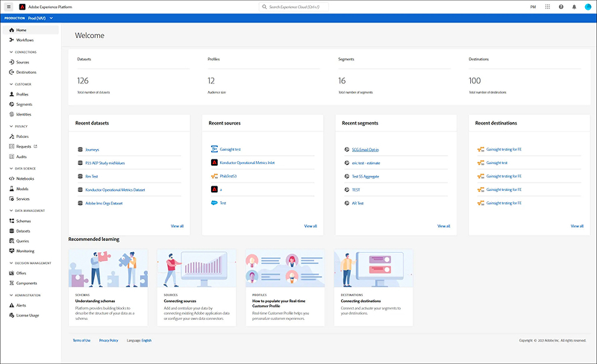The height and width of the screenshot is (364, 597).
Task: Click the Components sidebar icon
Action: (x=11, y=283)
